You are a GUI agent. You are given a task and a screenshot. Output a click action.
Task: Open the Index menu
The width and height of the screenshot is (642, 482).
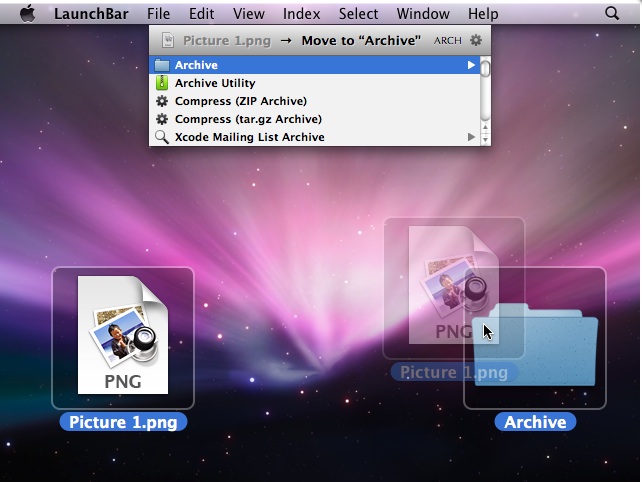pos(301,14)
